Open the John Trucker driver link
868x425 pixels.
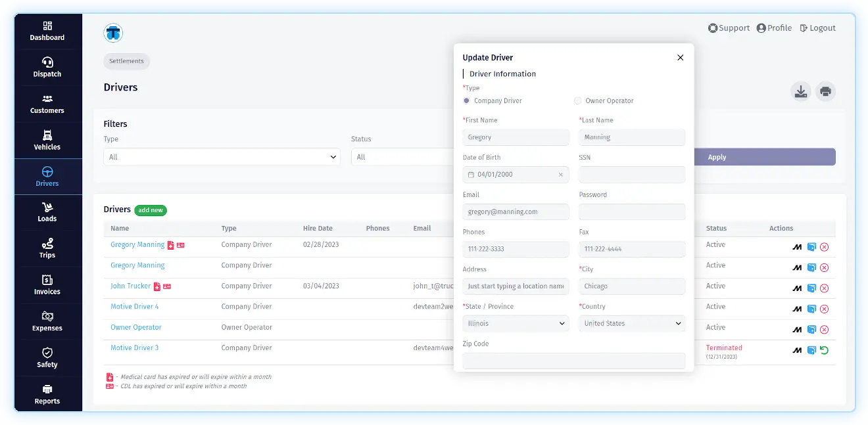(130, 286)
